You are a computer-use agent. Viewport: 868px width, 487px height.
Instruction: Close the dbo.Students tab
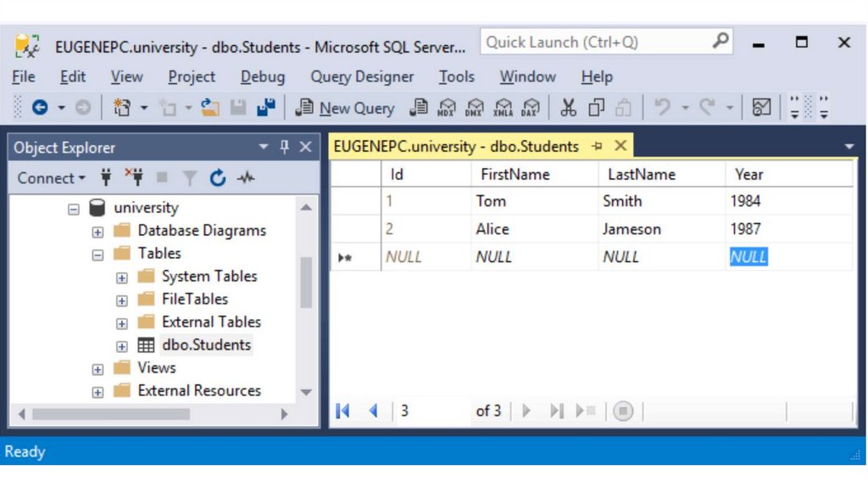click(x=620, y=146)
